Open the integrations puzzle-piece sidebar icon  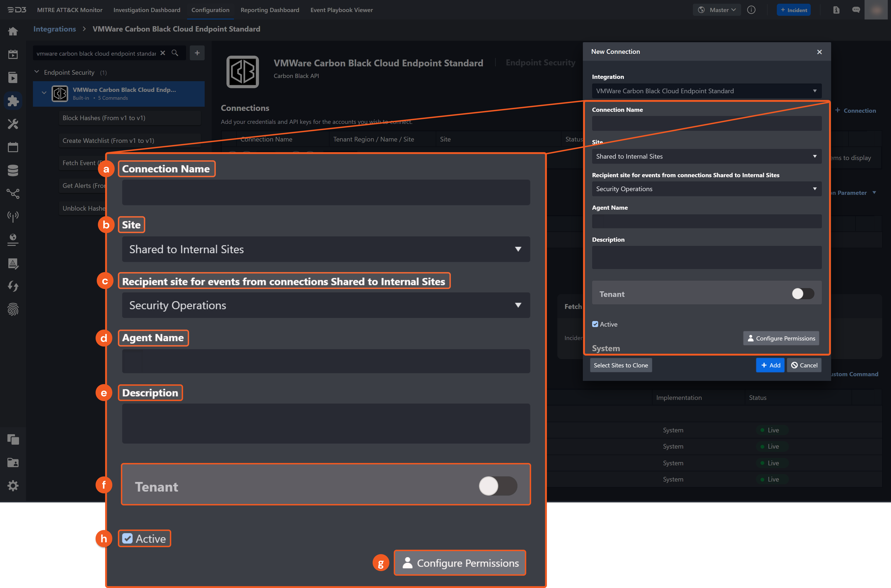coord(13,100)
